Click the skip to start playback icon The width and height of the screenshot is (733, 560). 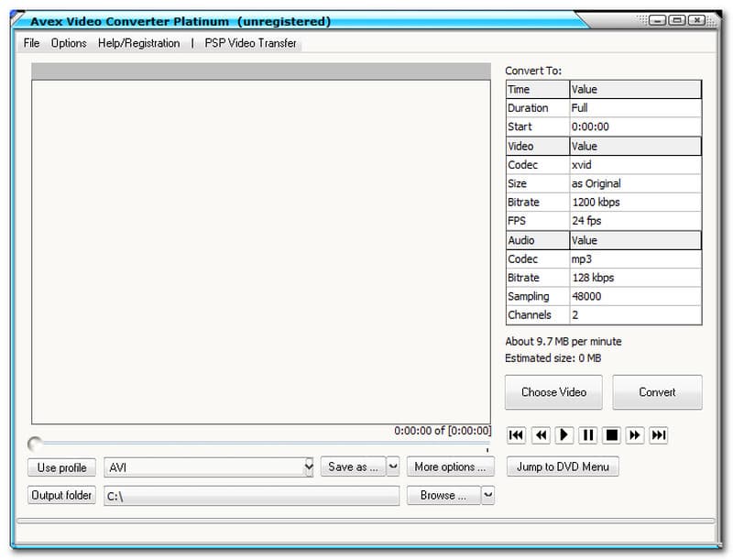coord(516,435)
